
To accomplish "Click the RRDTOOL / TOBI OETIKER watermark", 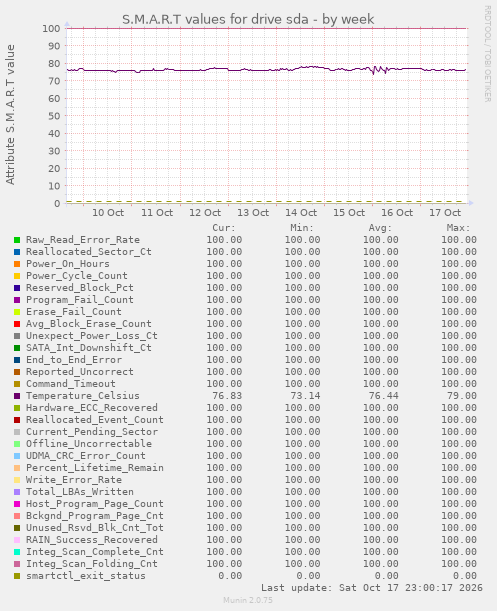I will click(x=487, y=54).
